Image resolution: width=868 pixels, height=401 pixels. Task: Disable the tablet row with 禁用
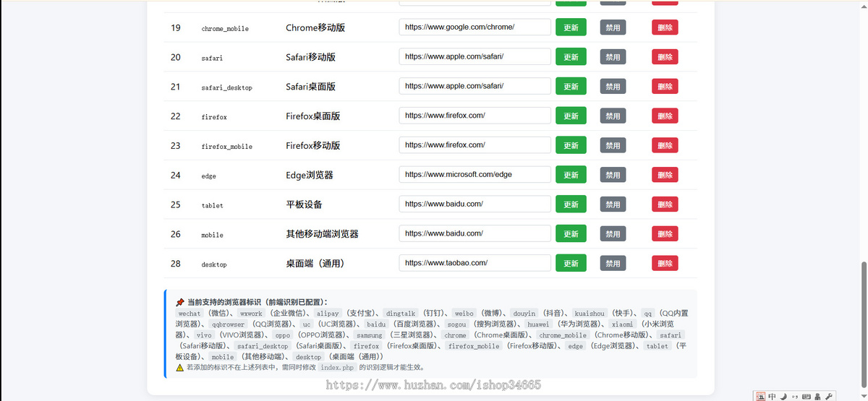[613, 204]
